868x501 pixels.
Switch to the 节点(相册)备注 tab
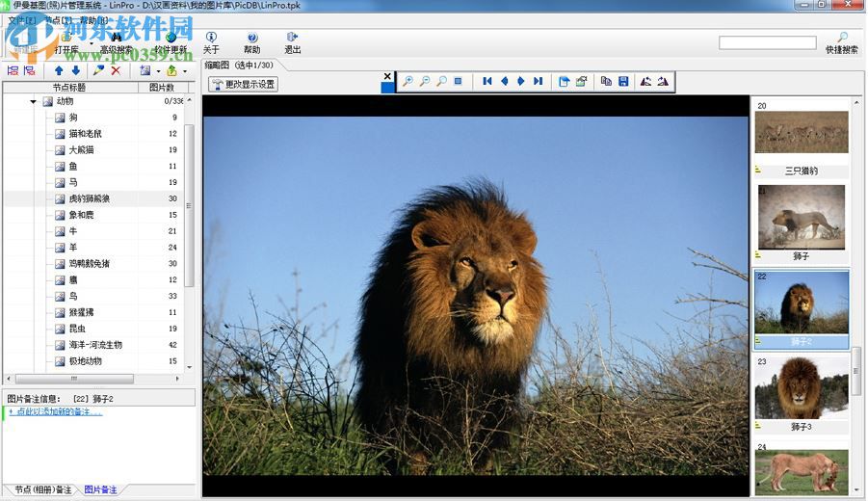click(x=39, y=490)
